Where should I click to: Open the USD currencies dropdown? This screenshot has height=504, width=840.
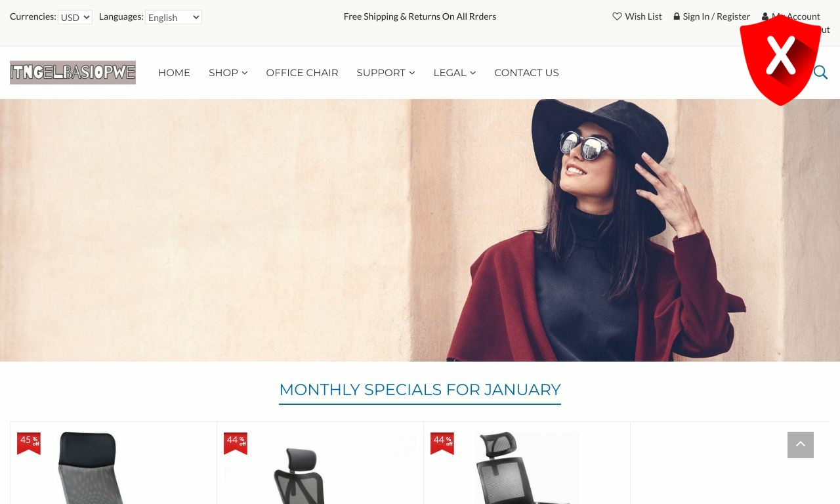(x=75, y=17)
